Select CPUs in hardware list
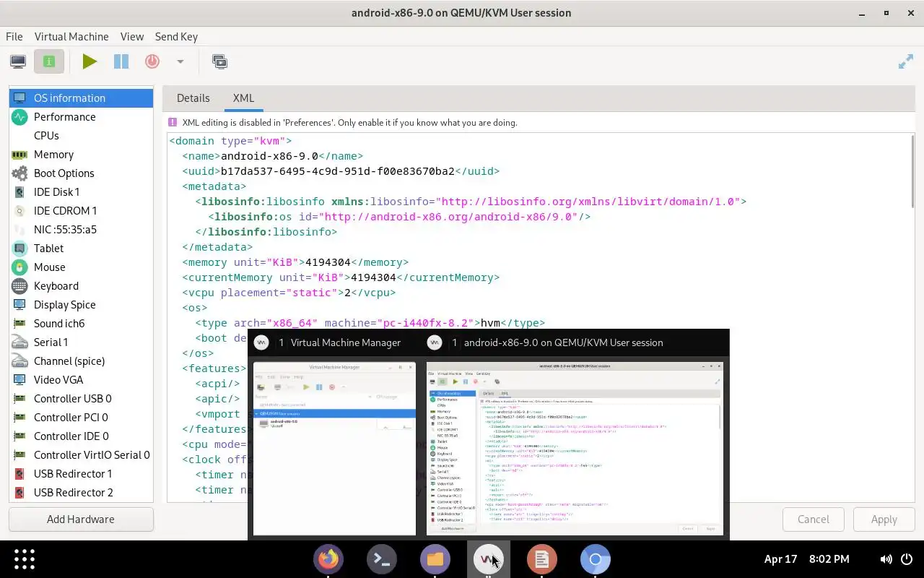This screenshot has height=578, width=924. click(81, 135)
